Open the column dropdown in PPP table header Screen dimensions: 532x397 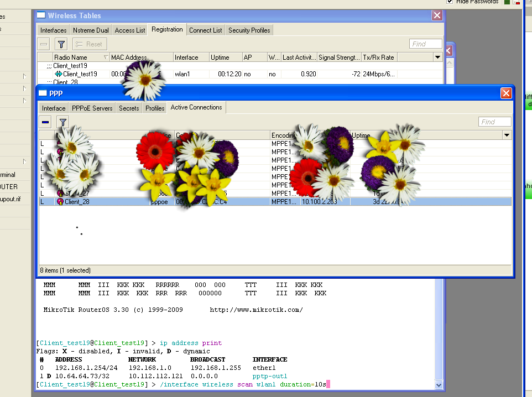[x=507, y=135]
